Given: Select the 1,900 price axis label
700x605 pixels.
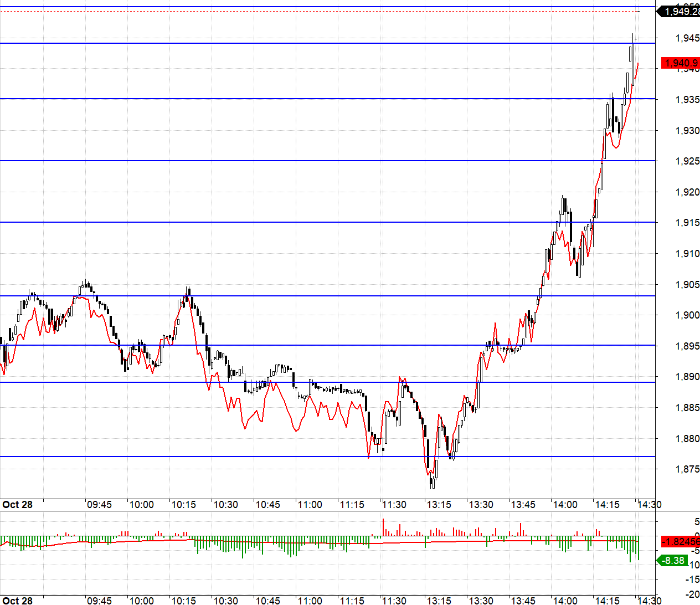Looking at the screenshot, I should (687, 315).
